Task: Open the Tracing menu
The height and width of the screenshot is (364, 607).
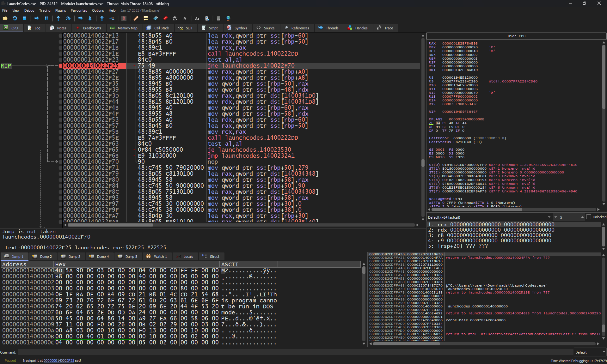Action: point(45,10)
